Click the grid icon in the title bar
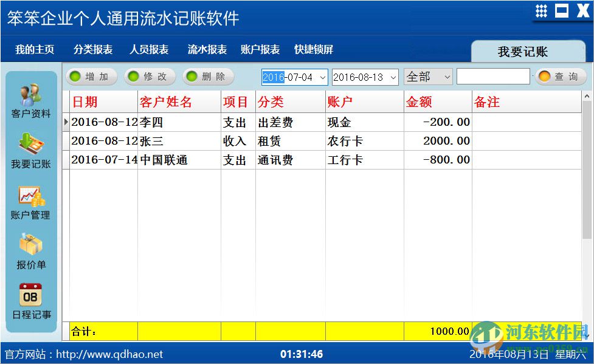The image size is (594, 364). pos(542,10)
